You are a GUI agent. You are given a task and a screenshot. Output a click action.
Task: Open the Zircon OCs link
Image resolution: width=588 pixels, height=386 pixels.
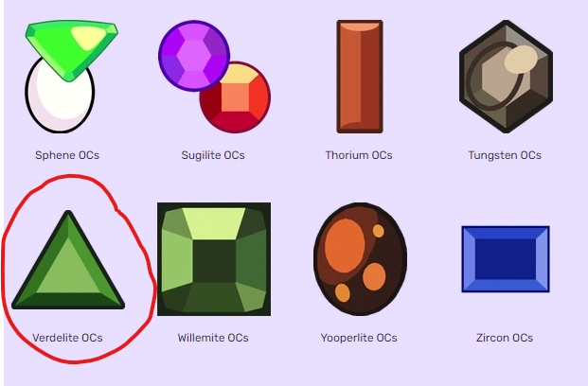pyautogui.click(x=505, y=338)
